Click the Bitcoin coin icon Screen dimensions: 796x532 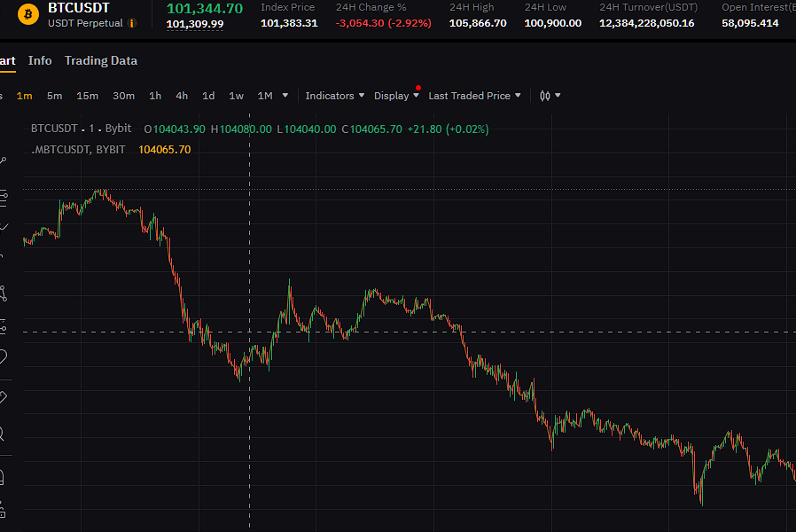pyautogui.click(x=28, y=15)
